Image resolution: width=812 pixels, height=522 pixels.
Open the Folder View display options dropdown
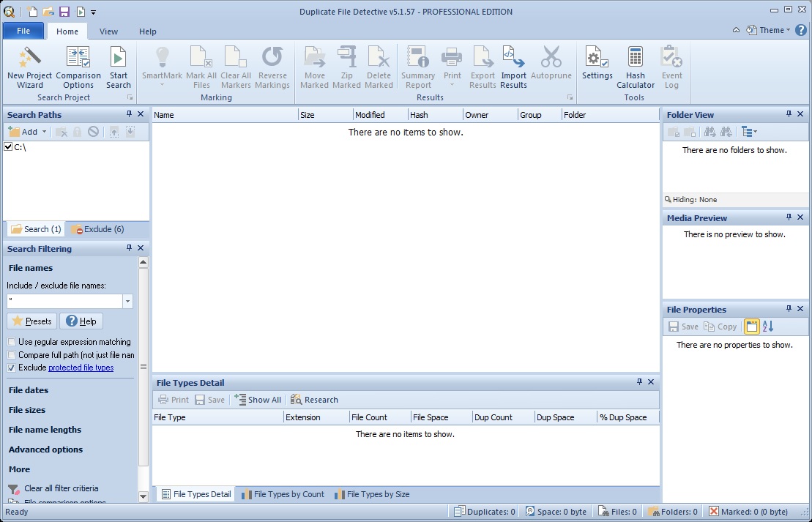click(x=749, y=132)
